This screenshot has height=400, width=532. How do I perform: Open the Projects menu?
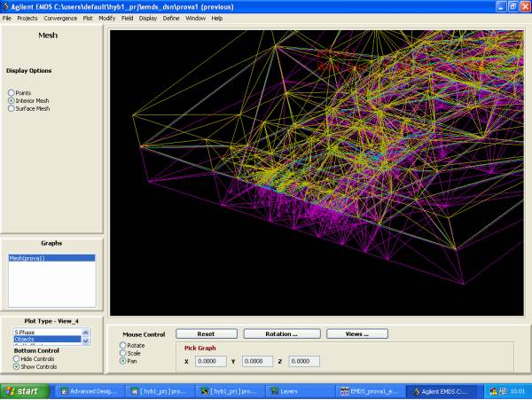click(27, 19)
